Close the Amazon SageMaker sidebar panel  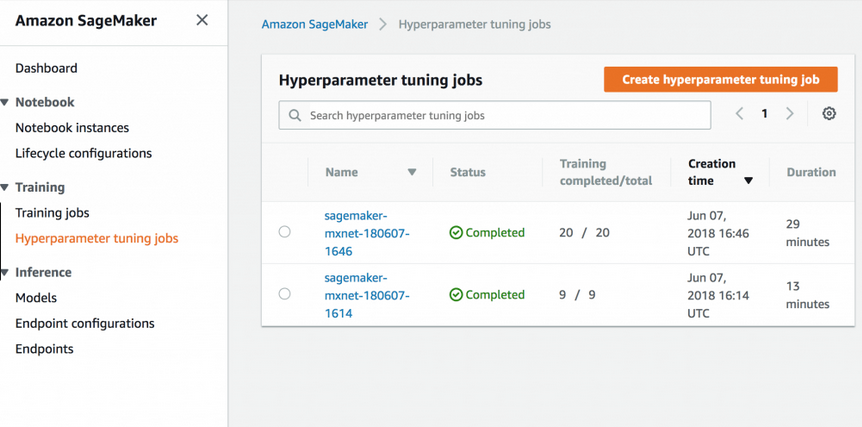[x=202, y=20]
